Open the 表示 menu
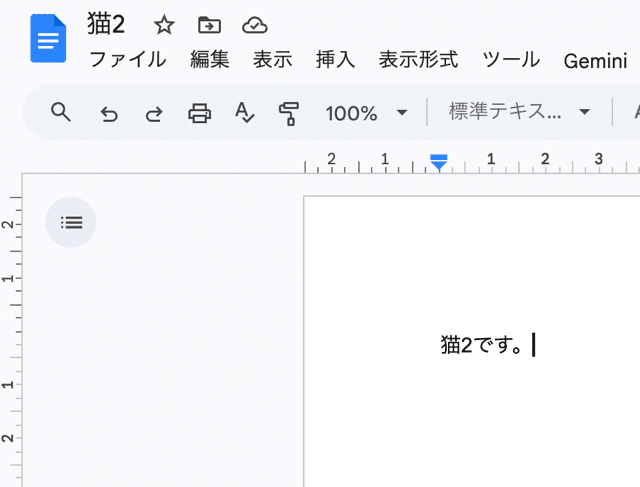The height and width of the screenshot is (487, 640). point(273,60)
